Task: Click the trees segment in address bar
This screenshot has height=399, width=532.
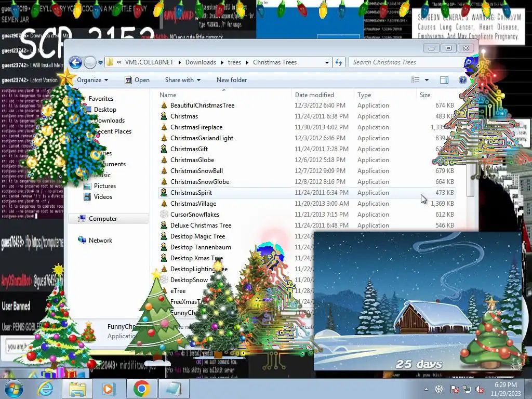Action: pyautogui.click(x=234, y=62)
